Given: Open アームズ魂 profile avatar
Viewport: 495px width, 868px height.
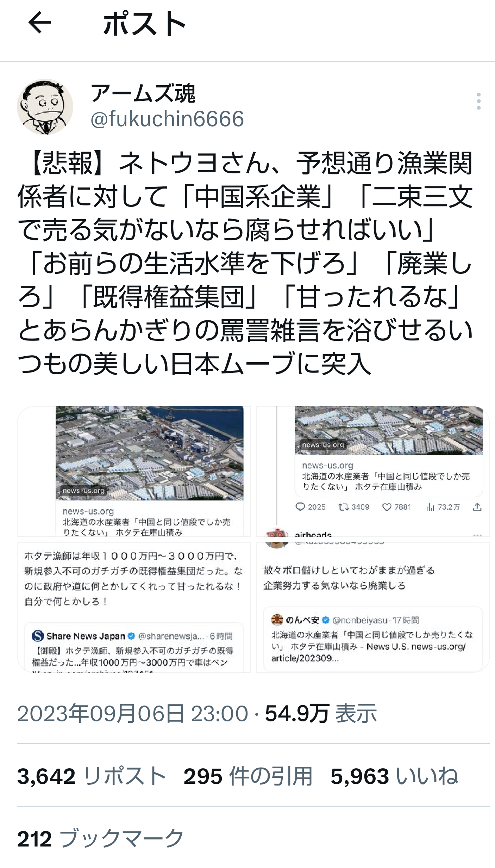Looking at the screenshot, I should coord(45,107).
